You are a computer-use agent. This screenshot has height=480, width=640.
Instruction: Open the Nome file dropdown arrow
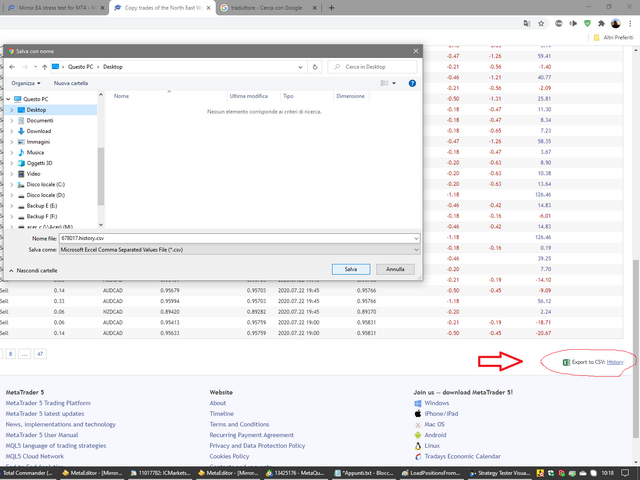[416, 238]
